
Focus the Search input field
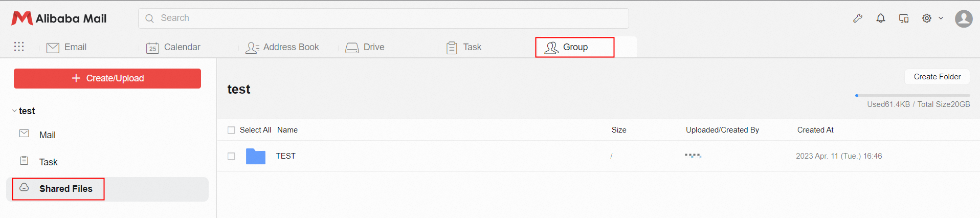pos(384,18)
